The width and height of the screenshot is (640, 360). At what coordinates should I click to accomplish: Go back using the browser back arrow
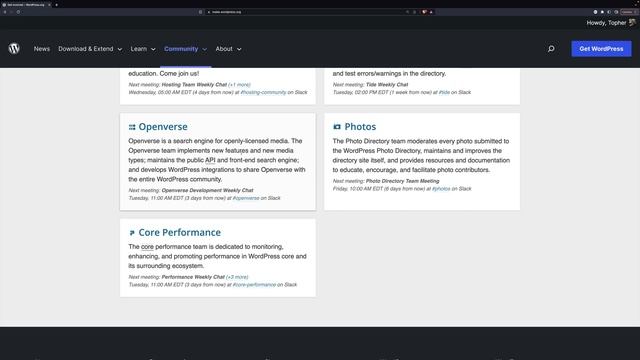5,12
